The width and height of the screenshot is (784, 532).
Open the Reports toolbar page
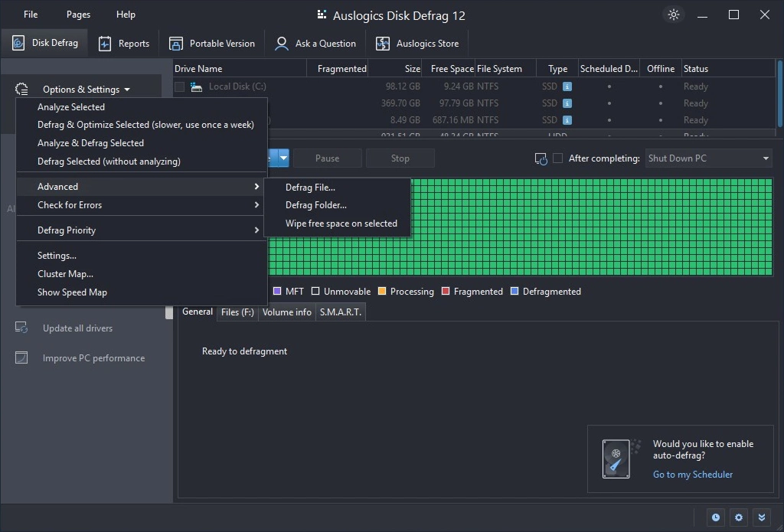tap(124, 44)
